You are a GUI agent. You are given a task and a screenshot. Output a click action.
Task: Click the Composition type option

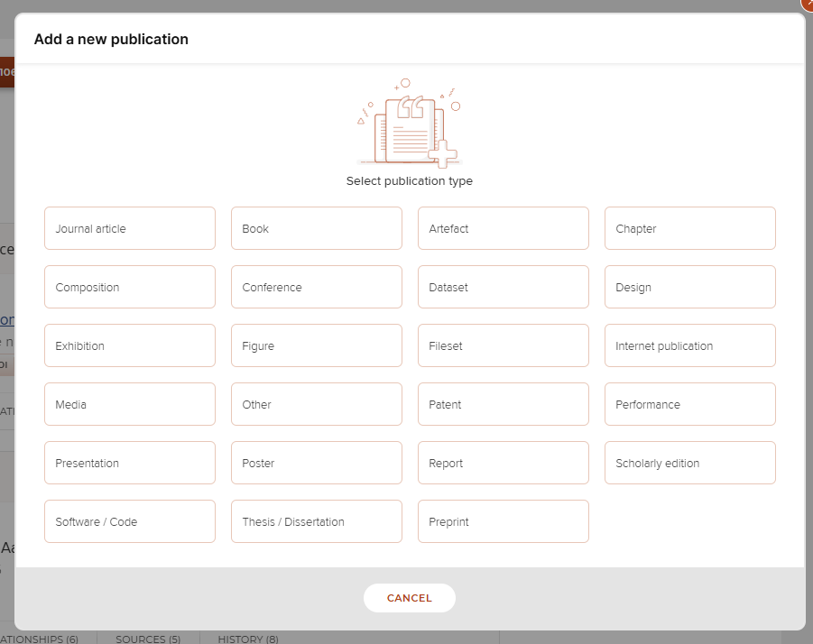(x=129, y=287)
